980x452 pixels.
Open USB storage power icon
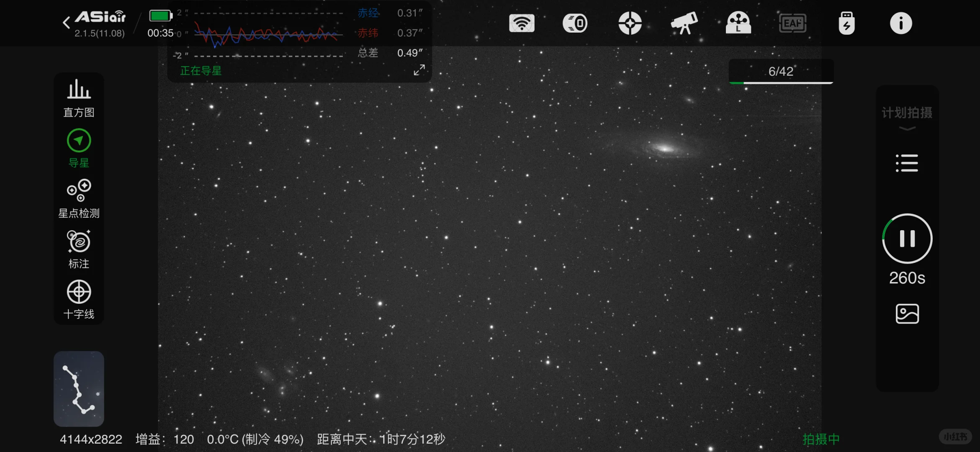(846, 23)
